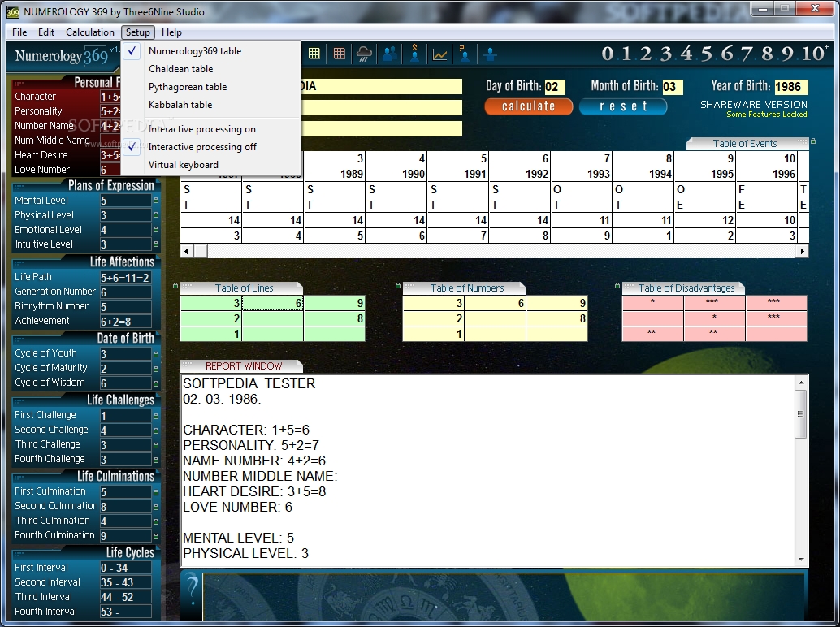Viewport: 840px width, 627px height.
Task: Open the Calculation menu
Action: coord(90,32)
